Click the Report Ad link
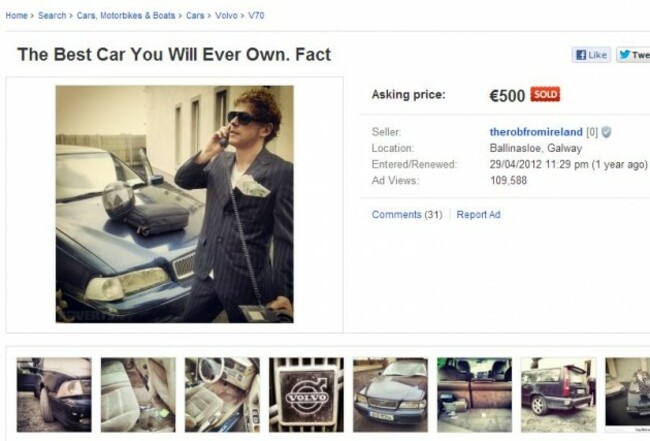The width and height of the screenshot is (650, 441). (x=478, y=214)
